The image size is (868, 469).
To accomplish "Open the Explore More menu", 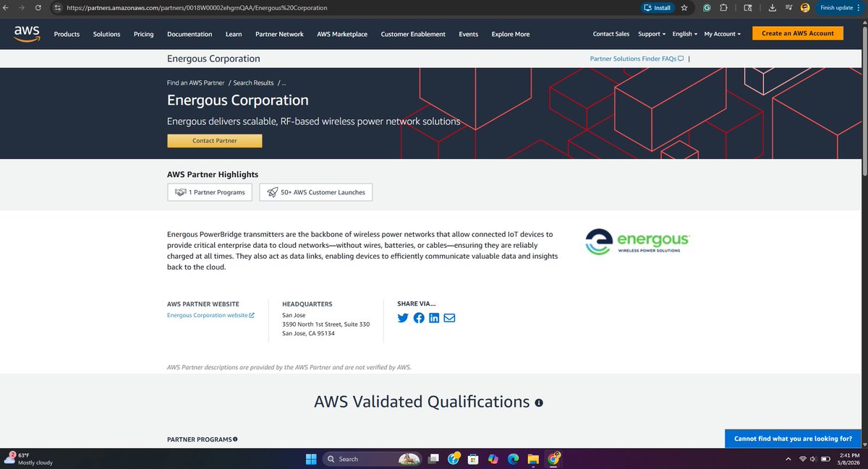I will [x=511, y=34].
